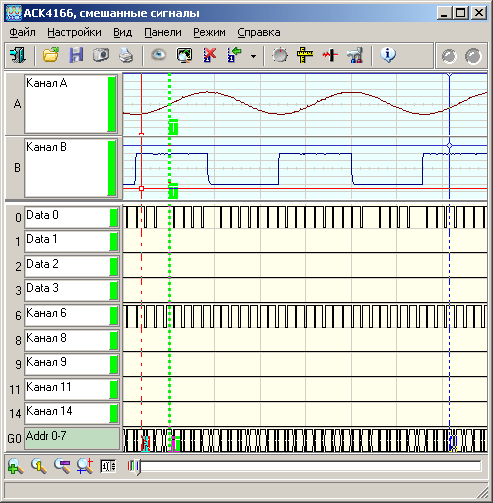Image resolution: width=493 pixels, height=503 pixels.
Task: Click the blue information balloon icon
Action: click(x=388, y=55)
